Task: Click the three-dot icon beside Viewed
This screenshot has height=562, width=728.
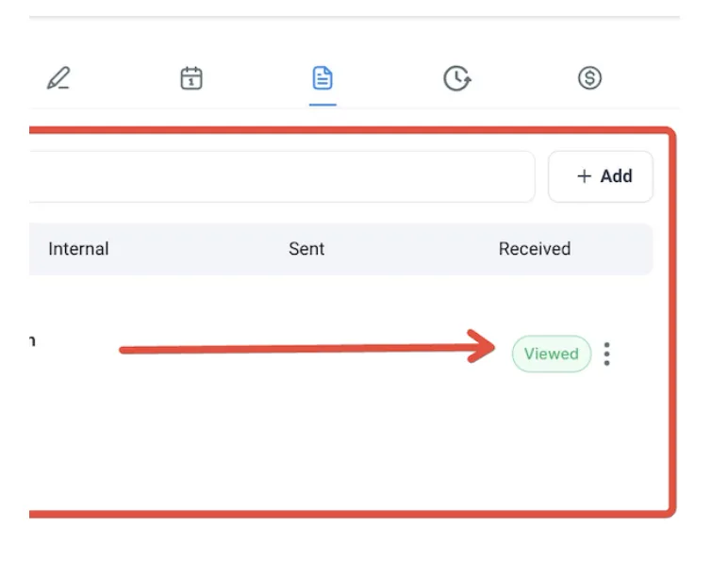Action: click(x=606, y=355)
